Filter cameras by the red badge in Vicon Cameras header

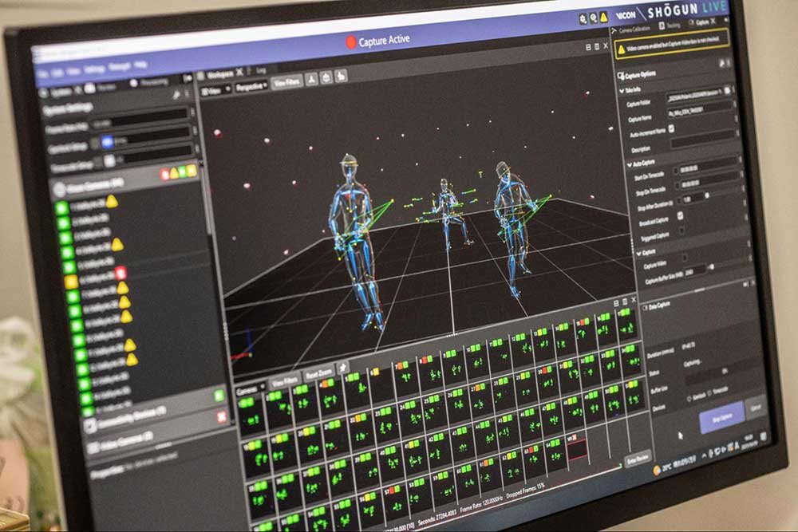click(165, 175)
